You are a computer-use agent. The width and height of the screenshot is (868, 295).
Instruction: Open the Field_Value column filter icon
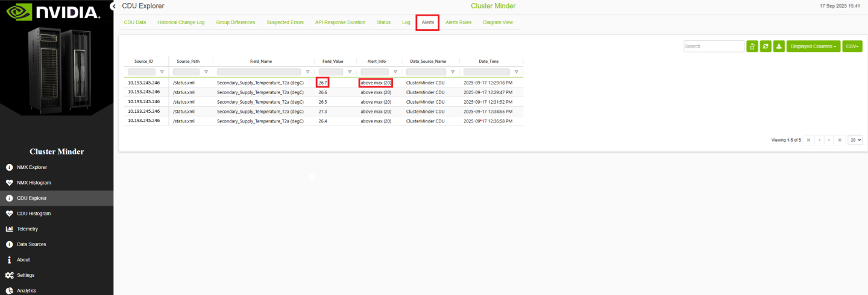click(x=350, y=72)
